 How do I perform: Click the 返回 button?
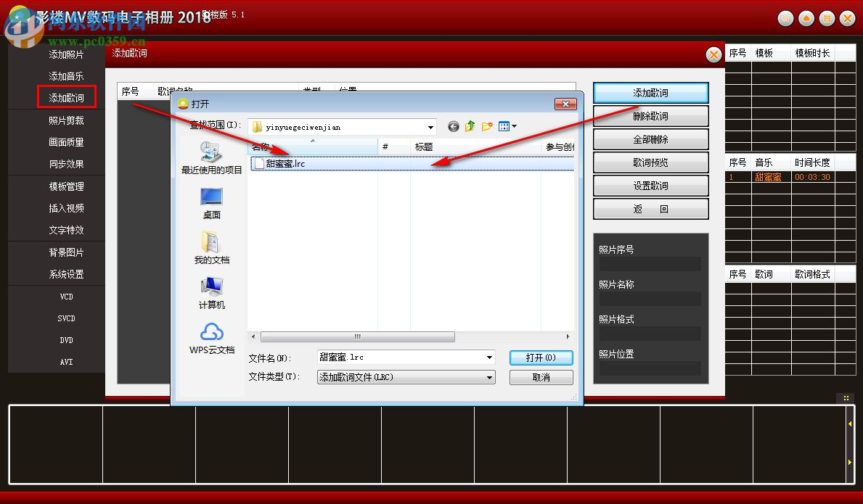[x=650, y=209]
